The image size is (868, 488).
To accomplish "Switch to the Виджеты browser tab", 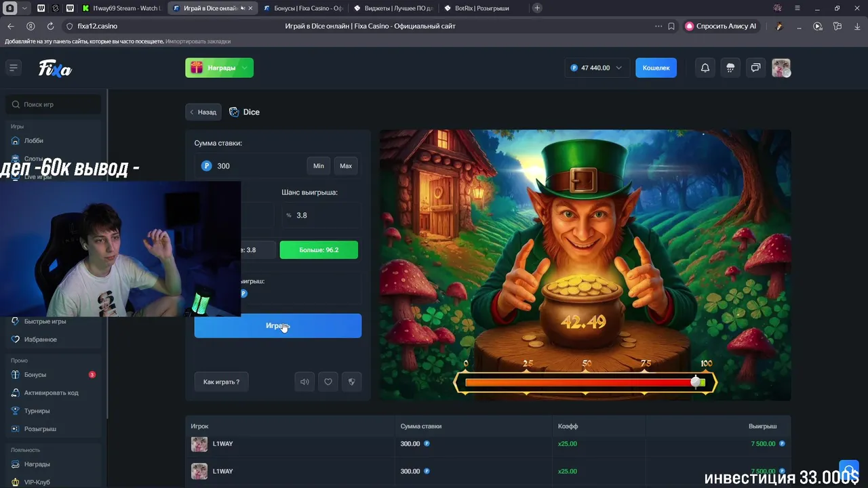I will (393, 8).
